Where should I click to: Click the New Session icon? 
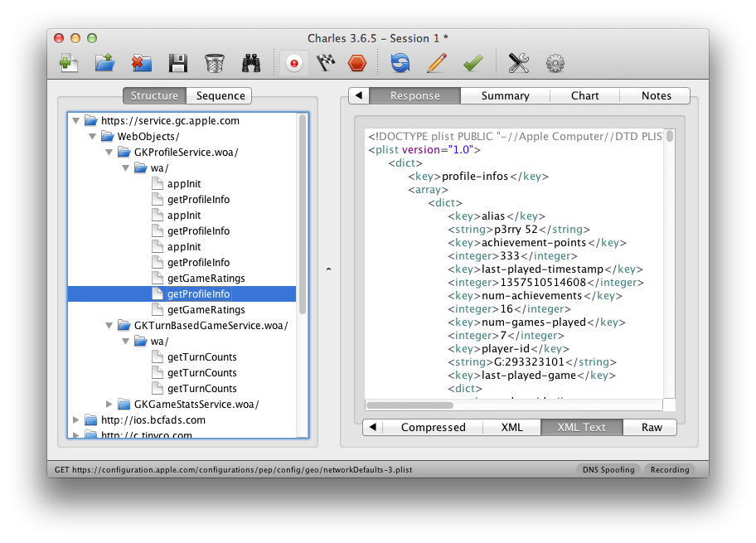pyautogui.click(x=69, y=63)
